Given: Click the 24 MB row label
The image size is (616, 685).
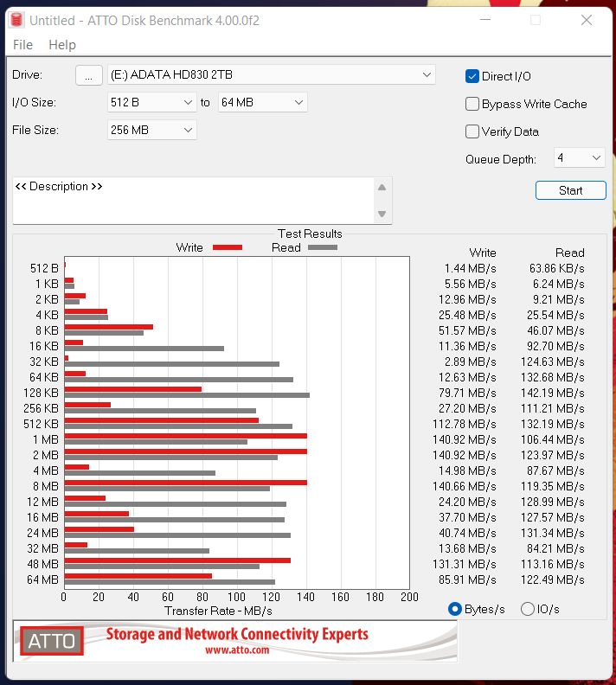Looking at the screenshot, I should (42, 533).
